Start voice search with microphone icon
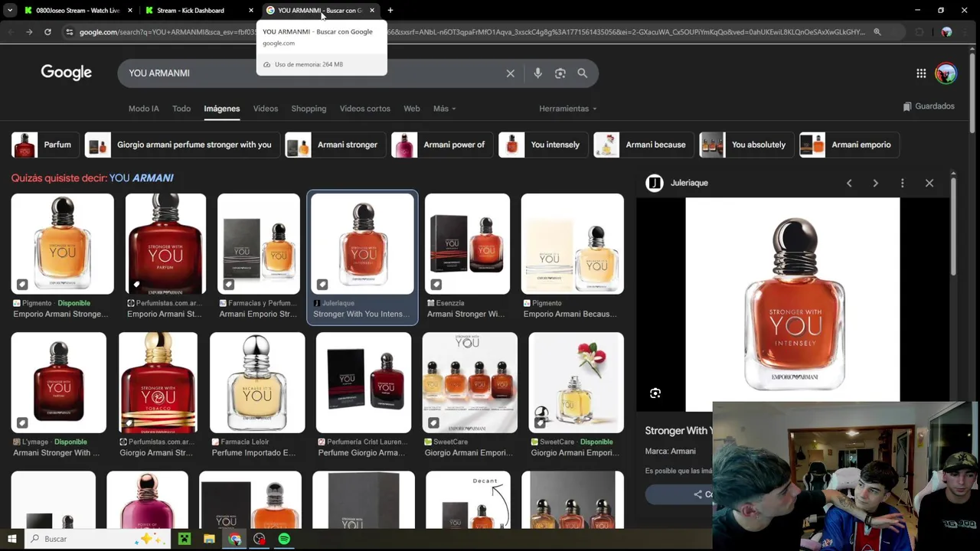This screenshot has width=980, height=551. point(537,73)
